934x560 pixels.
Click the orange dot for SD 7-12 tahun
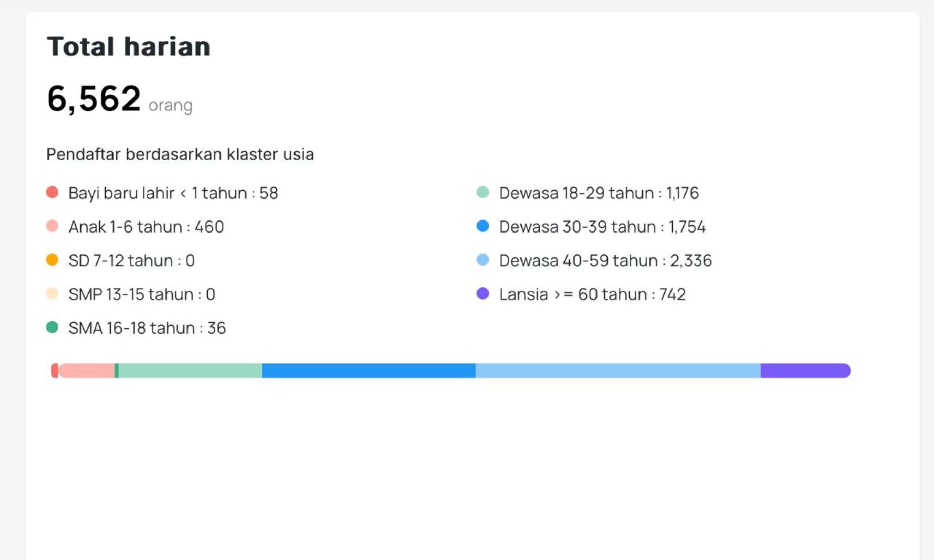coord(52,260)
